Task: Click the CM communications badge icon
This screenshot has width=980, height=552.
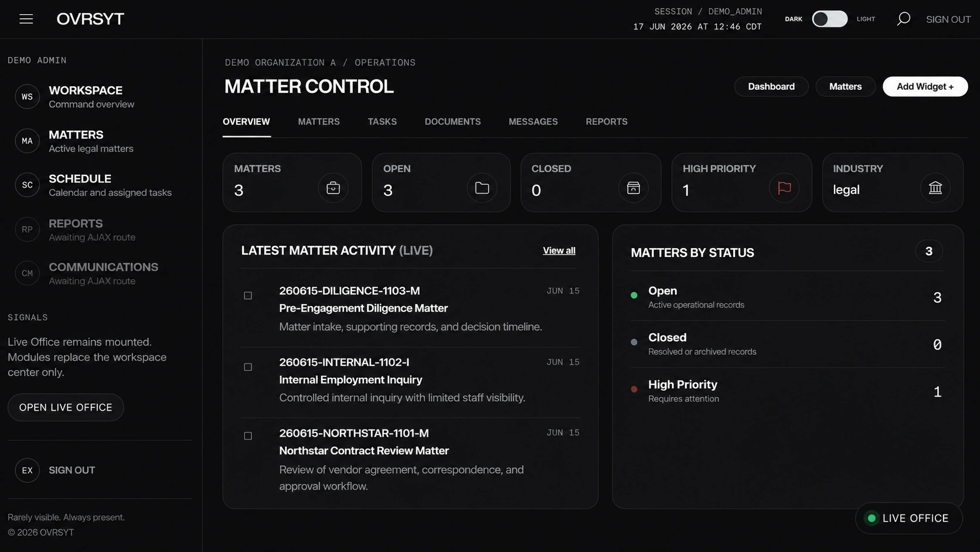Action: [x=27, y=273]
